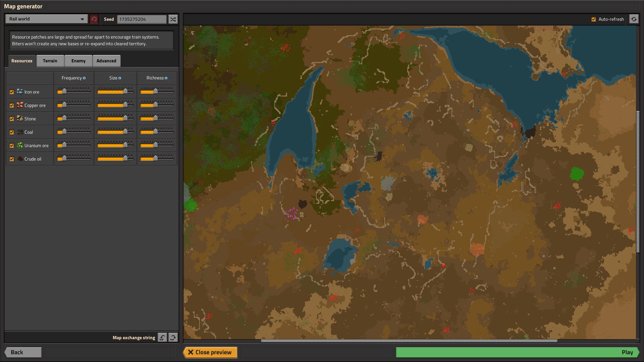This screenshot has height=362, width=644.
Task: Click the Seed number input field
Action: [x=142, y=19]
